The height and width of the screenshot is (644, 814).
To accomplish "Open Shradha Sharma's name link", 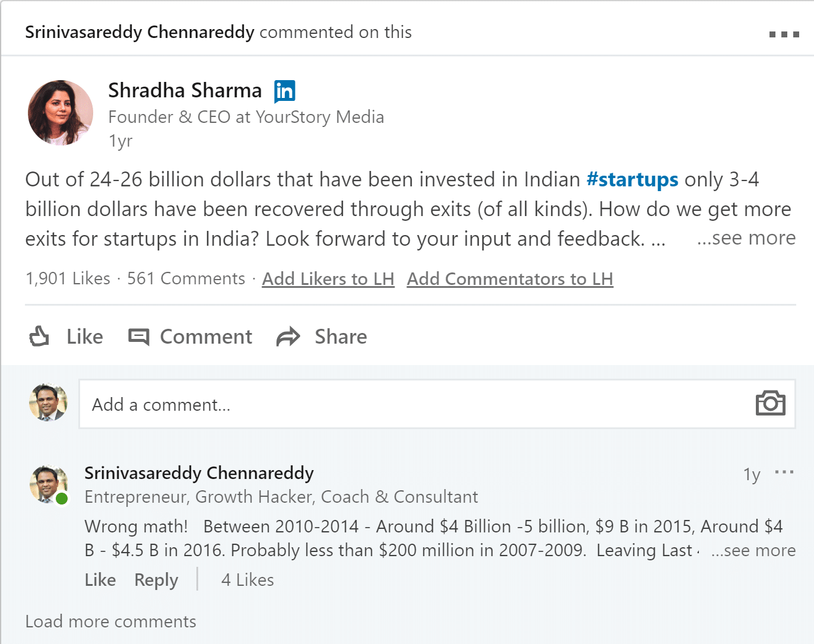I will (x=185, y=90).
